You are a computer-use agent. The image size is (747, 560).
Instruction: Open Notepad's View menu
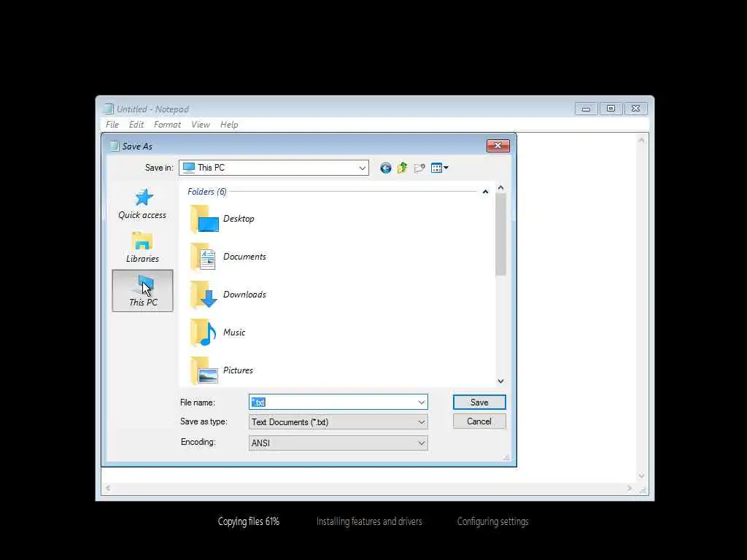coord(201,125)
